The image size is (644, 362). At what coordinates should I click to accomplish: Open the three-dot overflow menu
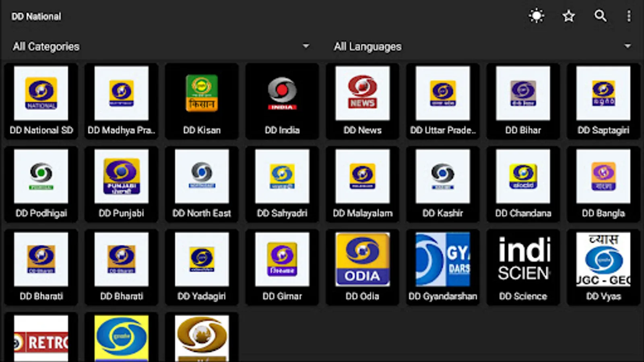point(629,16)
